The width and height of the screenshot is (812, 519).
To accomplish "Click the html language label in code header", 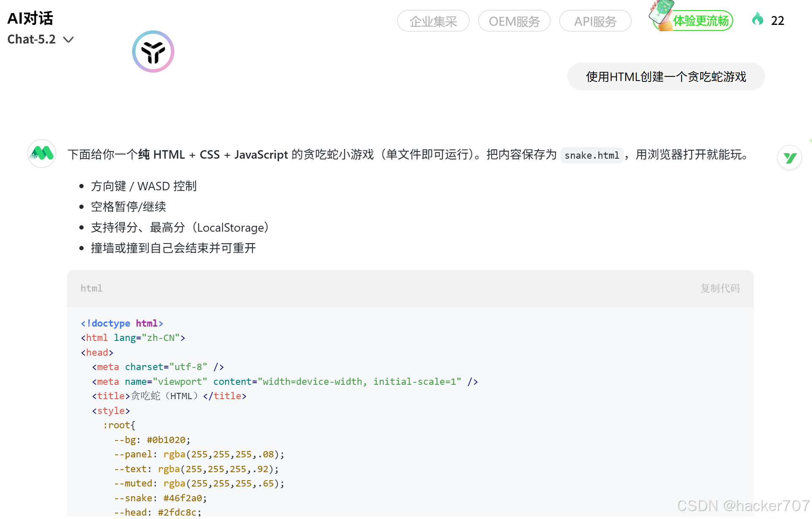I will 92,288.
